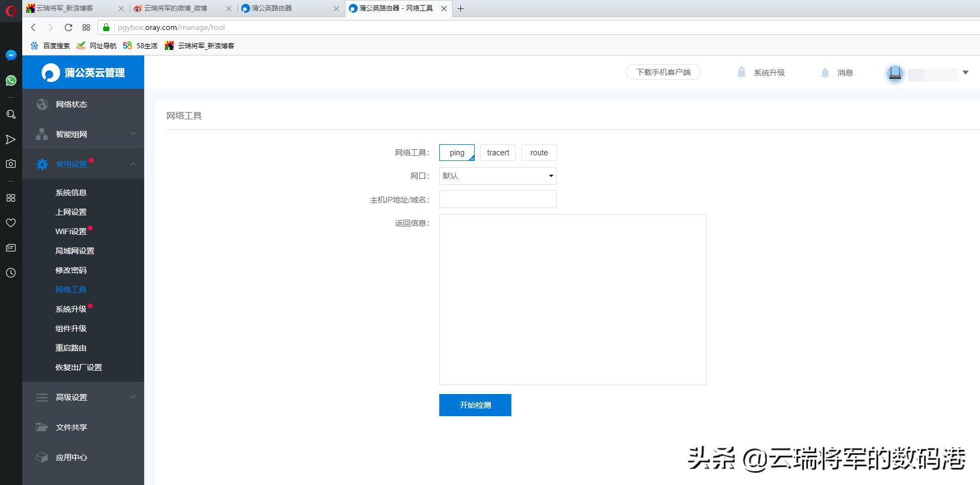This screenshot has height=485, width=980.
Task: Open bookmarks heart icon
Action: pyautogui.click(x=11, y=223)
